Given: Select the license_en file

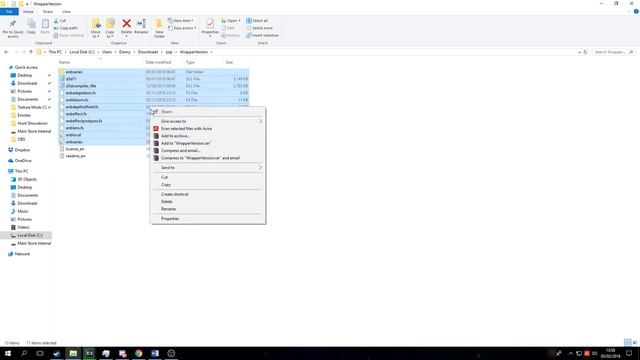Looking at the screenshot, I should click(75, 149).
